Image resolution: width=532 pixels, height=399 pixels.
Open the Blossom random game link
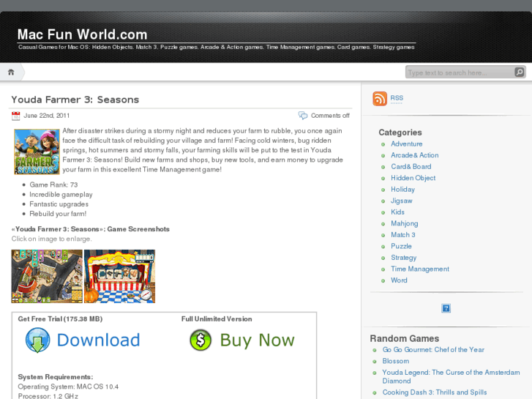pos(396,361)
